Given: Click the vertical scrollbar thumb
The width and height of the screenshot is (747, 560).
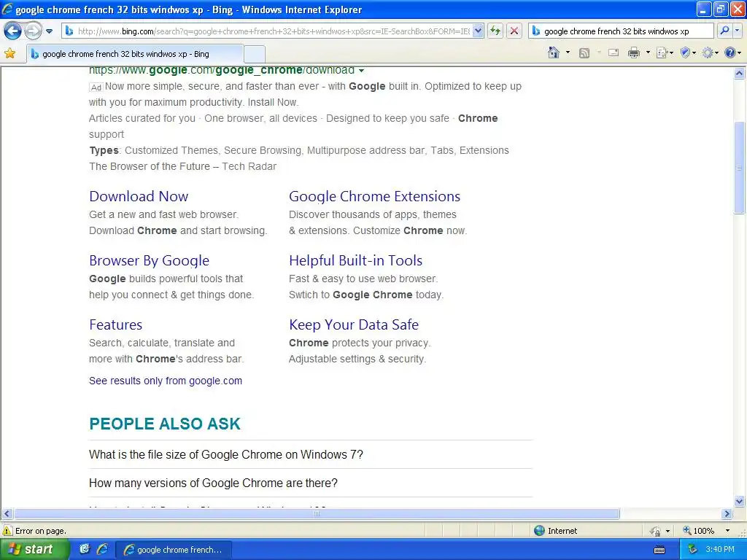Looking at the screenshot, I should coord(739,167).
